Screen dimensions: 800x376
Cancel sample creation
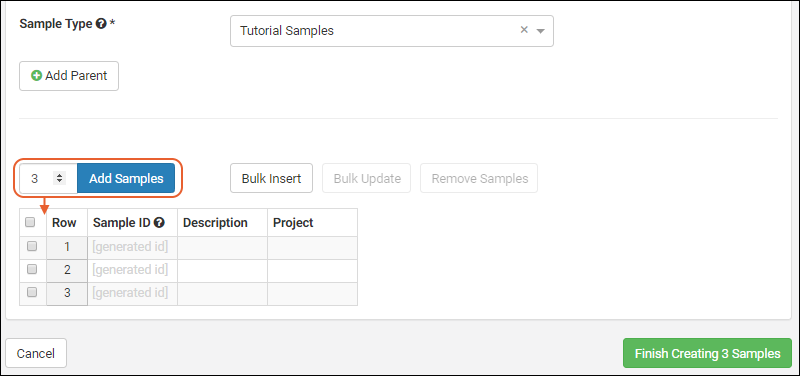coord(36,354)
